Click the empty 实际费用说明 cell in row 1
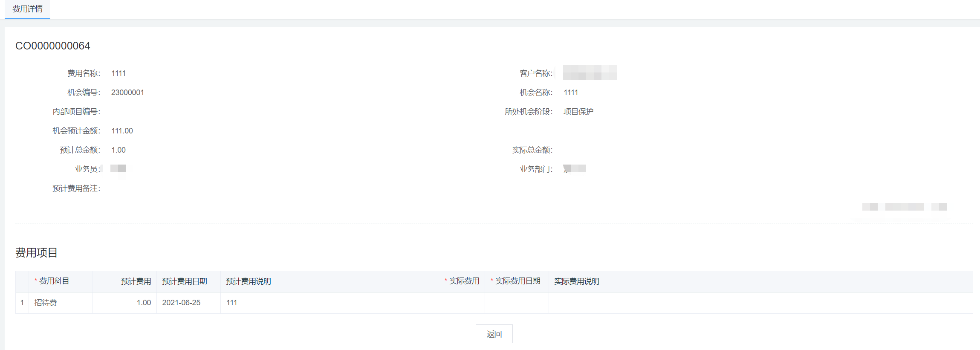The height and width of the screenshot is (350, 980). click(760, 303)
